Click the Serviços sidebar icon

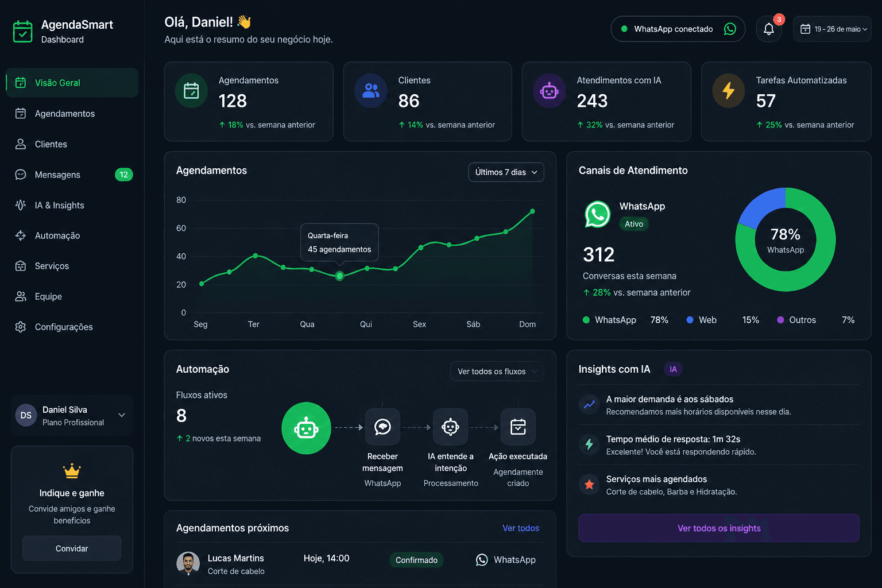click(x=21, y=266)
